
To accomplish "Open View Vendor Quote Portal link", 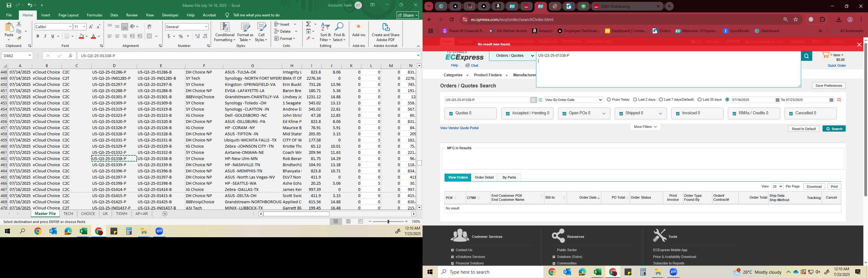I will [x=459, y=128].
